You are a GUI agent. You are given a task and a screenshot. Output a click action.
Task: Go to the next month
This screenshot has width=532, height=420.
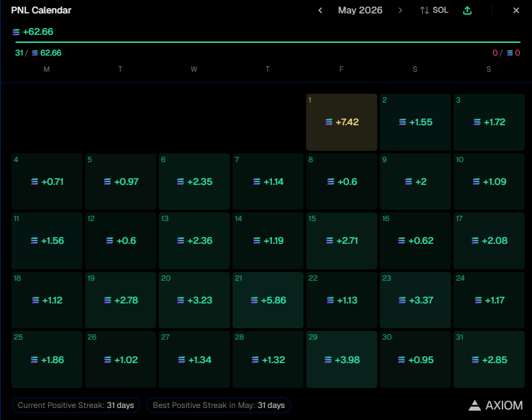pos(401,11)
